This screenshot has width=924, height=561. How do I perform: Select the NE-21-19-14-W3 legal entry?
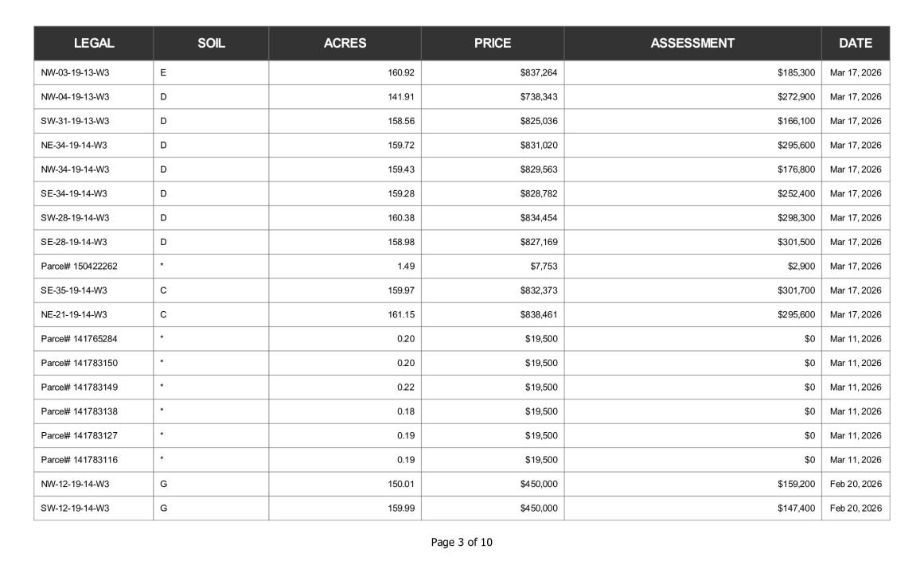74,314
